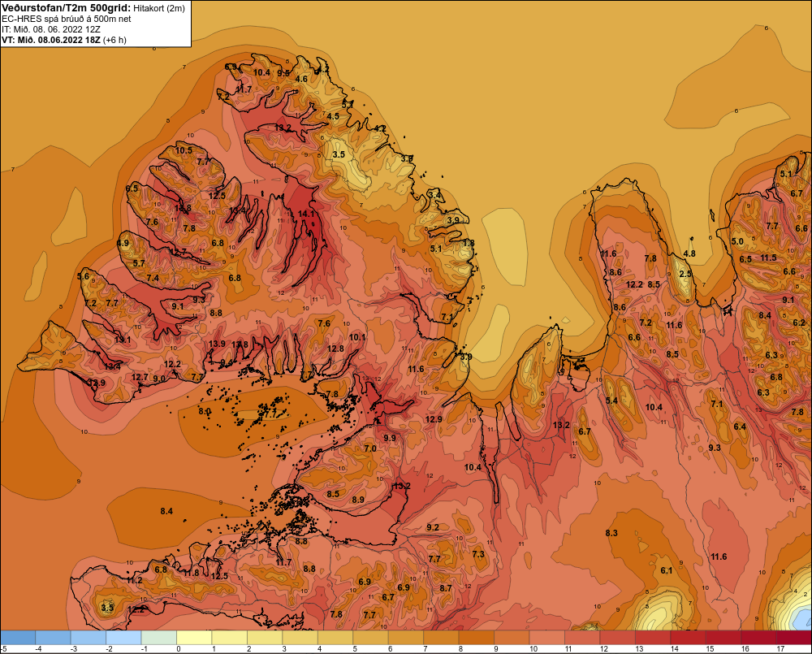Click the '-5' tick label on the legend
Viewport: 812px width, 654px height.
[3, 649]
